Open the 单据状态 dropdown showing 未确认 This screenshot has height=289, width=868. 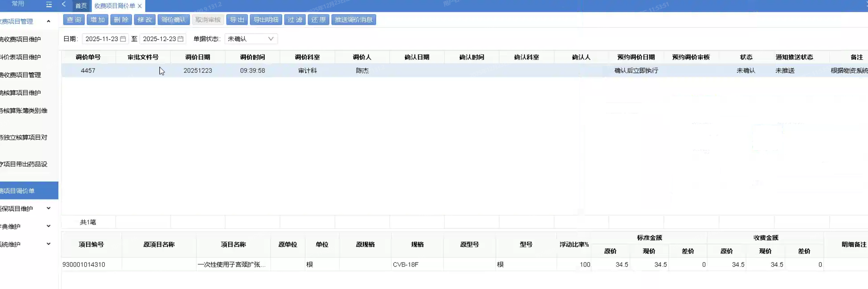click(251, 39)
